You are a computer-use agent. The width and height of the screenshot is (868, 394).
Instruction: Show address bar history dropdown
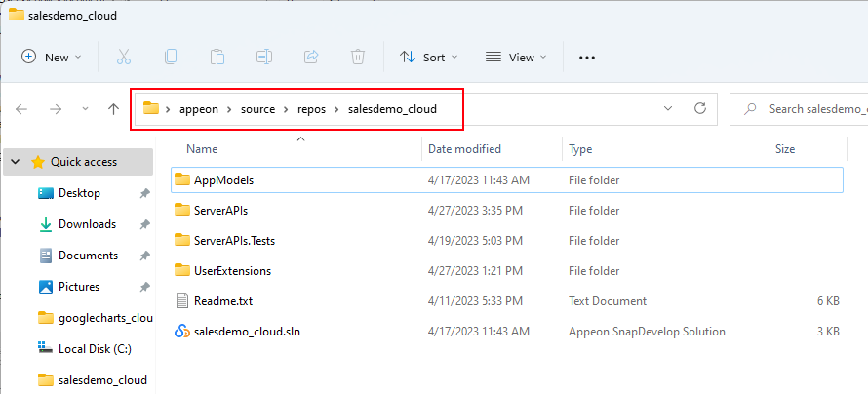pyautogui.click(x=667, y=109)
